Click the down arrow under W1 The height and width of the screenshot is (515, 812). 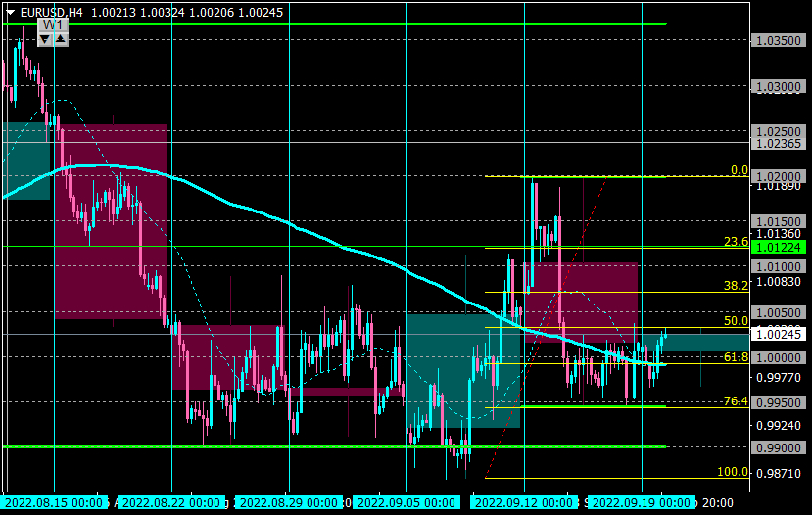point(45,39)
